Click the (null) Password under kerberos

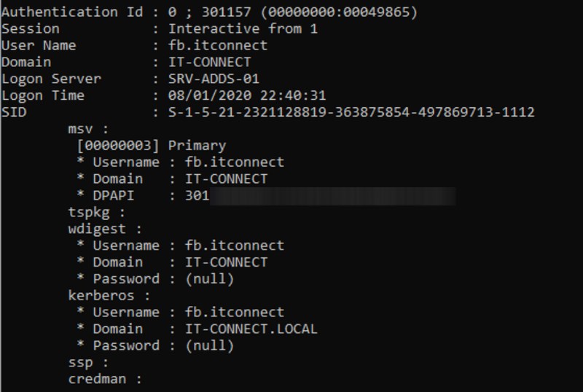[x=209, y=346]
